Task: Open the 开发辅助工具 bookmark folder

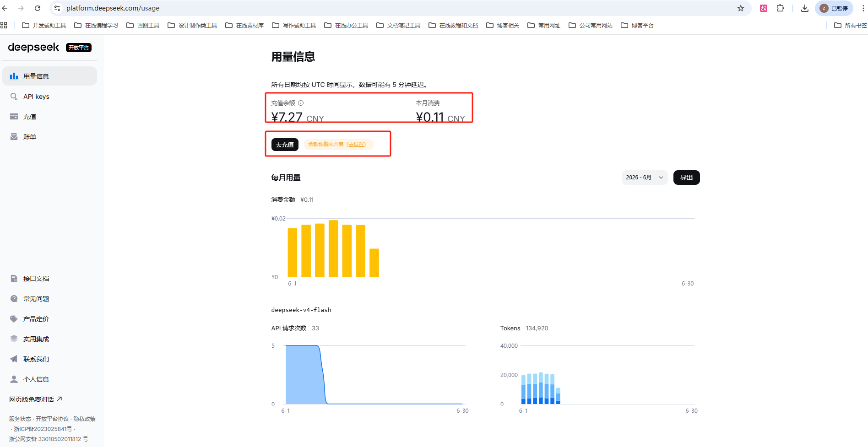Action: click(44, 25)
